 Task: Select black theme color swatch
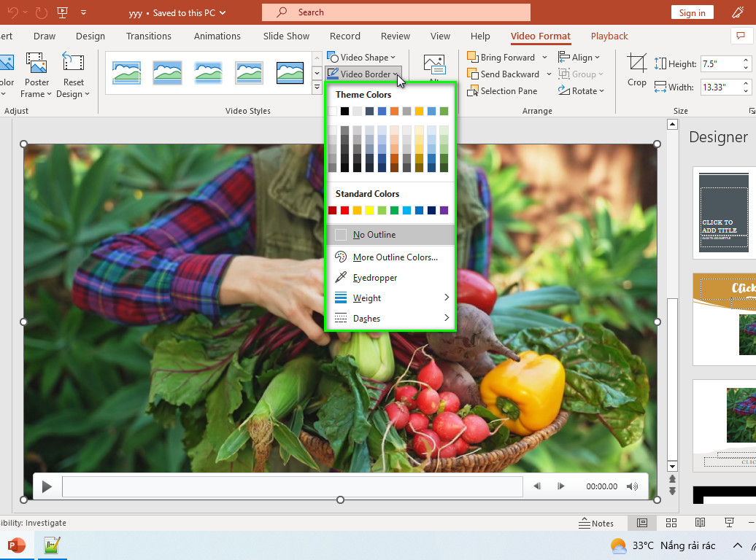tap(344, 112)
